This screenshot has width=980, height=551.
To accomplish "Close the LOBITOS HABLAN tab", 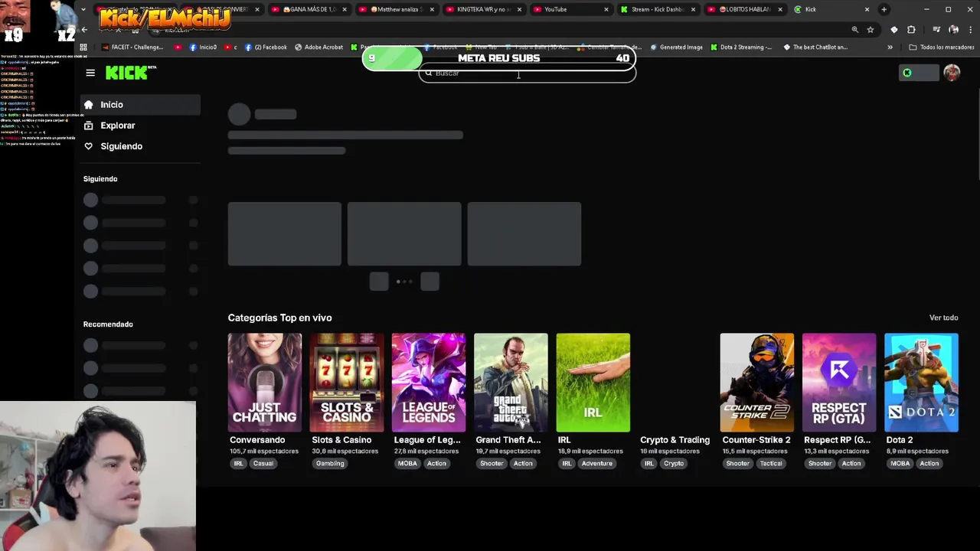I will (x=780, y=9).
